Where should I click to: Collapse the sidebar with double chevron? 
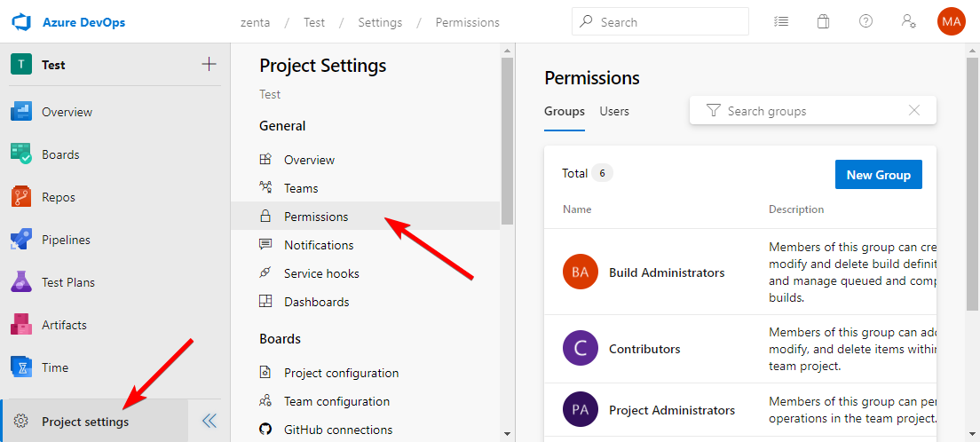click(209, 421)
